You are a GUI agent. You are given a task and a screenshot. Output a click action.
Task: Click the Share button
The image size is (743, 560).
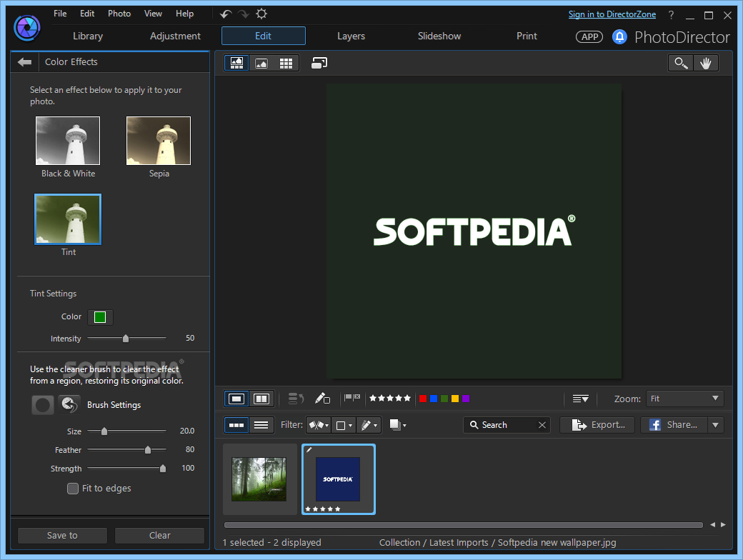(x=674, y=425)
